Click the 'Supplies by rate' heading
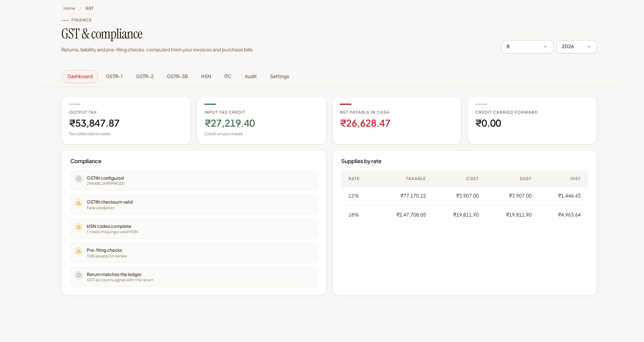 point(361,161)
